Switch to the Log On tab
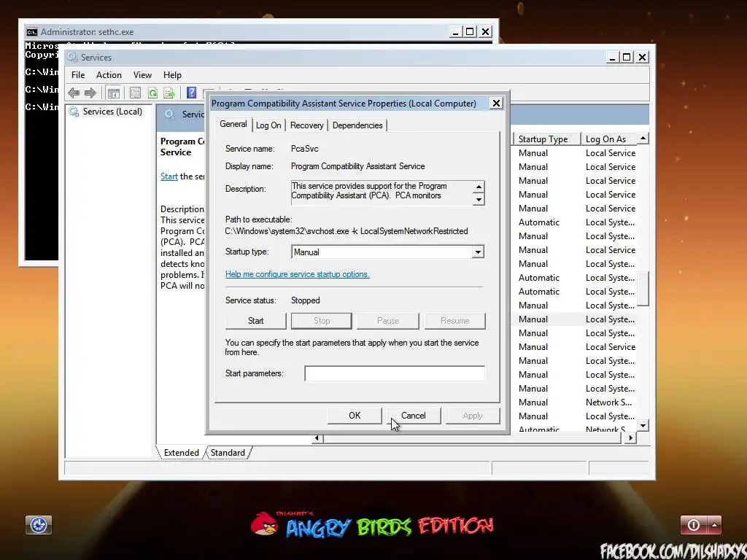 coord(268,125)
